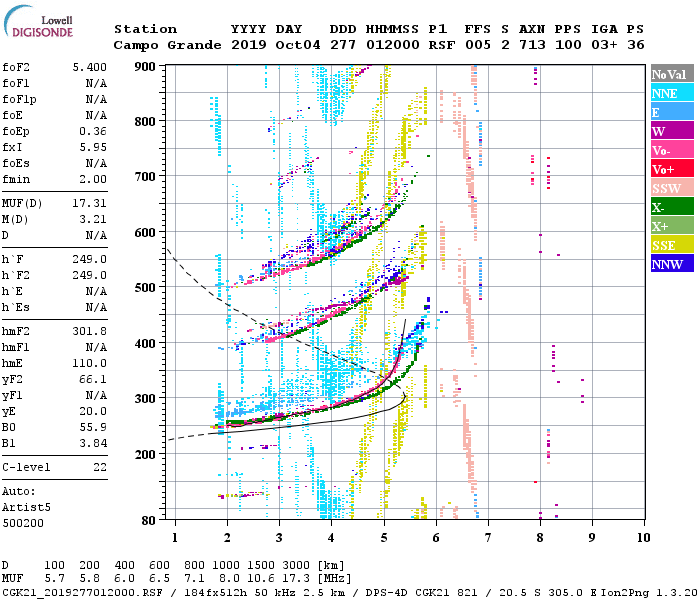Click the SSW salmon legend swatch

[672, 188]
